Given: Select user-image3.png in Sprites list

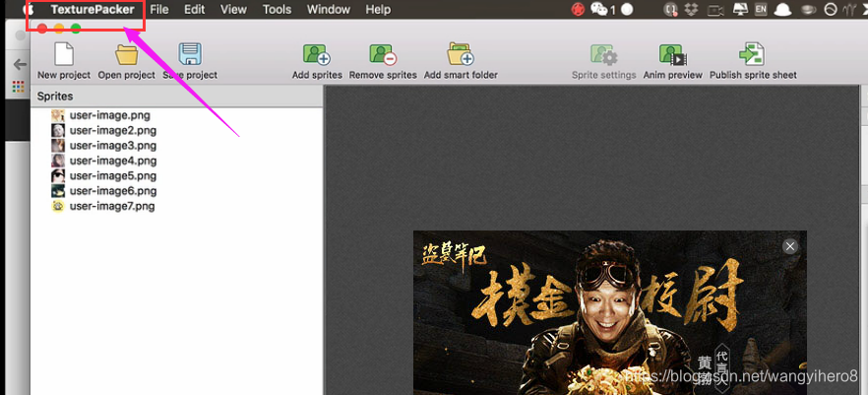Looking at the screenshot, I should (x=113, y=146).
